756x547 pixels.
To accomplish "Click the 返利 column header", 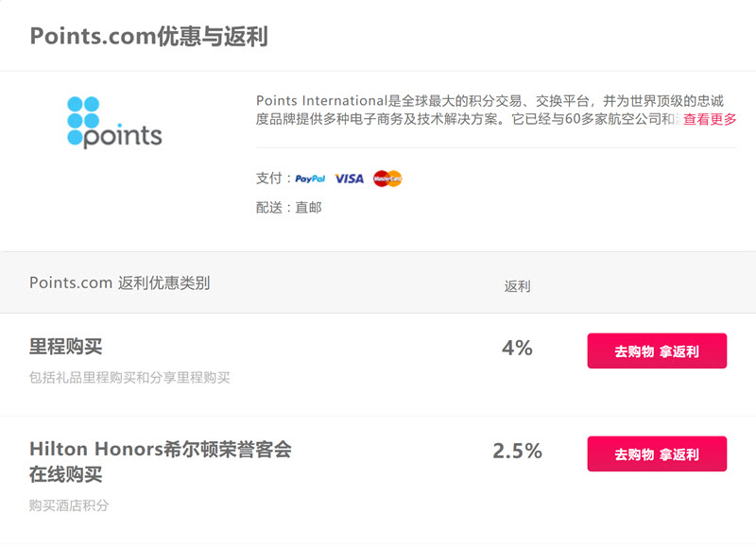I will coord(517,286).
